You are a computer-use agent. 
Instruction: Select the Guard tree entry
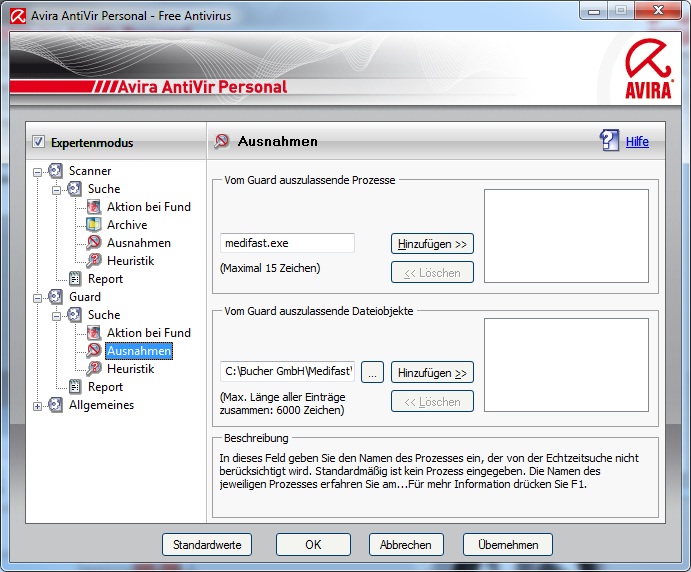85,297
